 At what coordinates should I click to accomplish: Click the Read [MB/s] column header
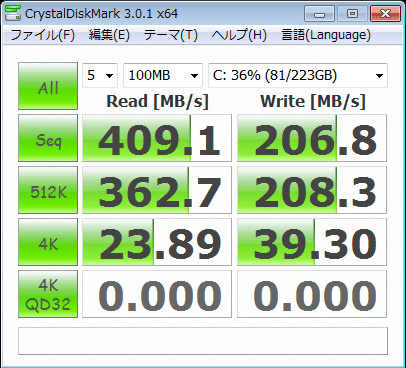point(157,101)
